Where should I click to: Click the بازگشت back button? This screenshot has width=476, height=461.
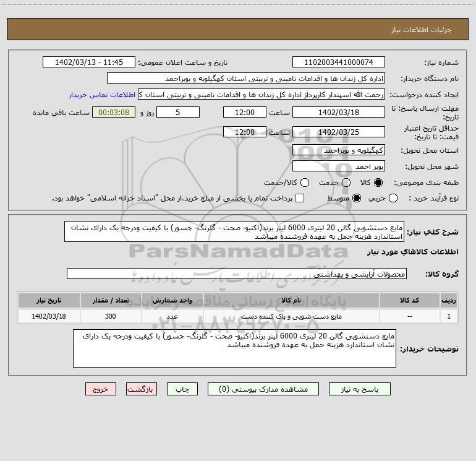pyautogui.click(x=142, y=389)
